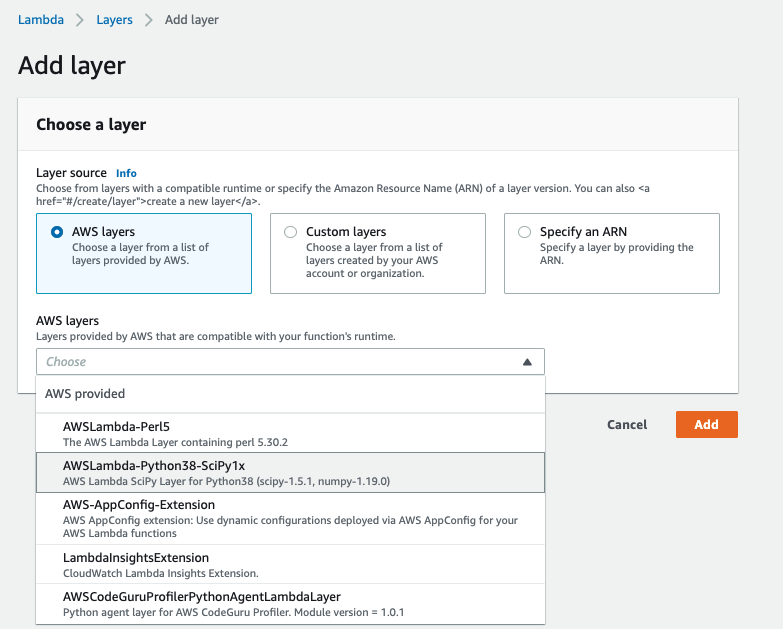This screenshot has width=783, height=629.
Task: Choose the AWSLambda-Perl5 layer option
Action: pos(290,433)
